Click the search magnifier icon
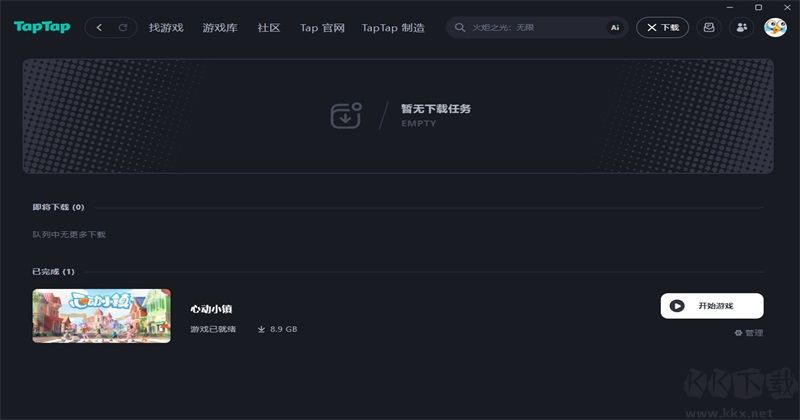This screenshot has height=420, width=800. 460,28
